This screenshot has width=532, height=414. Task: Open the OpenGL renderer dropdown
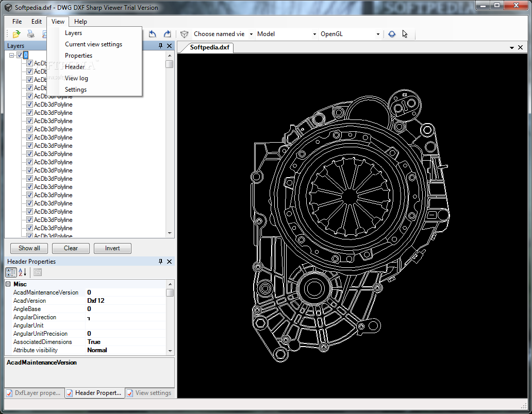point(378,34)
